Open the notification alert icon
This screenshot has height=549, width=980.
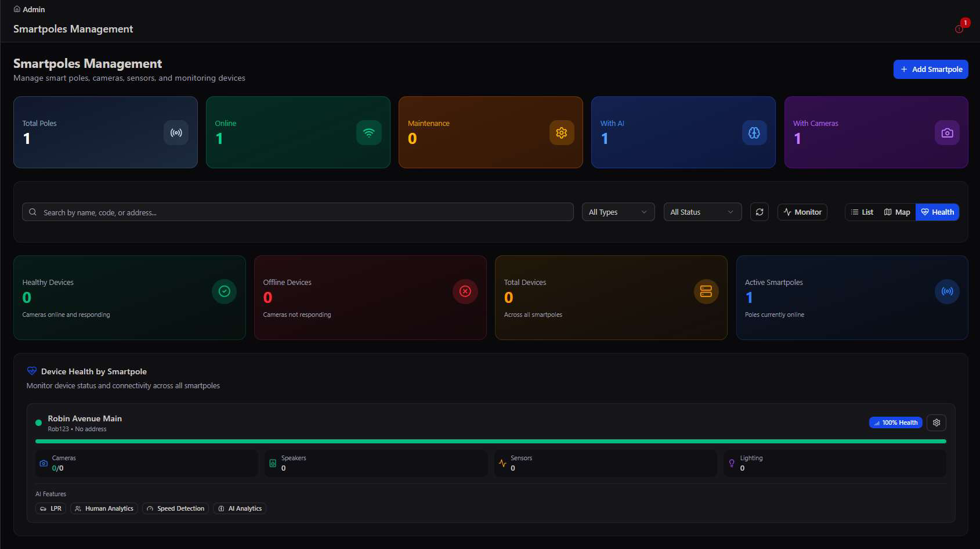[959, 29]
